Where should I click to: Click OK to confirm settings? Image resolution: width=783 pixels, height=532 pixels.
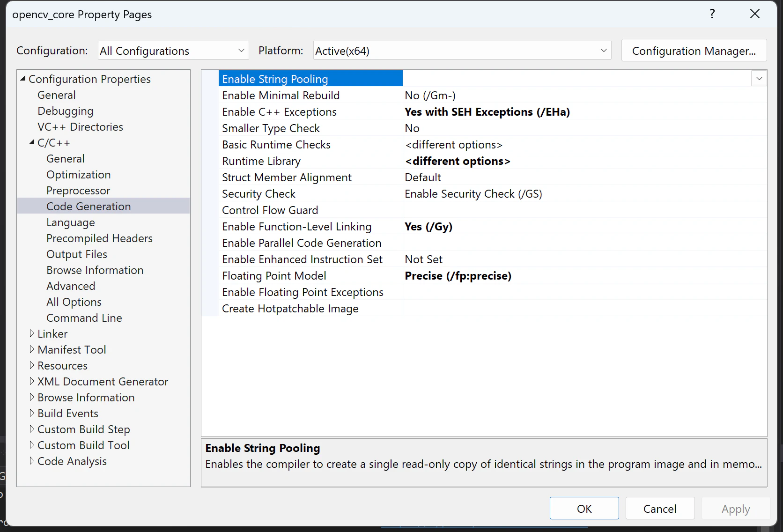[584, 508]
